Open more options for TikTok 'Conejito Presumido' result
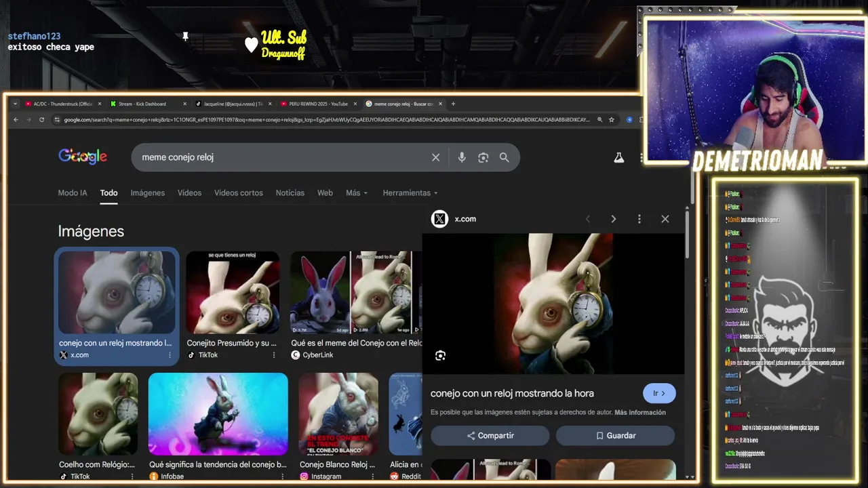 274,355
